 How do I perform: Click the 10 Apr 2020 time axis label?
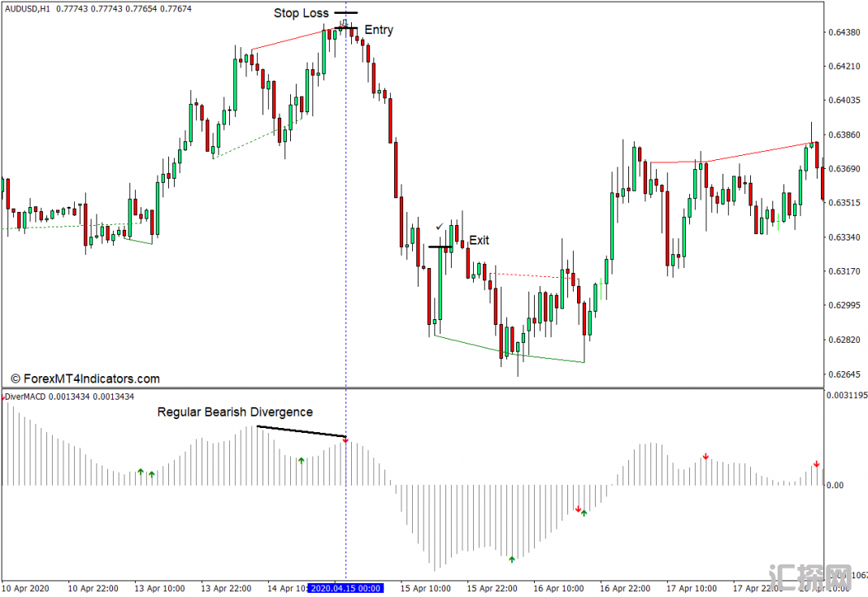(x=26, y=588)
